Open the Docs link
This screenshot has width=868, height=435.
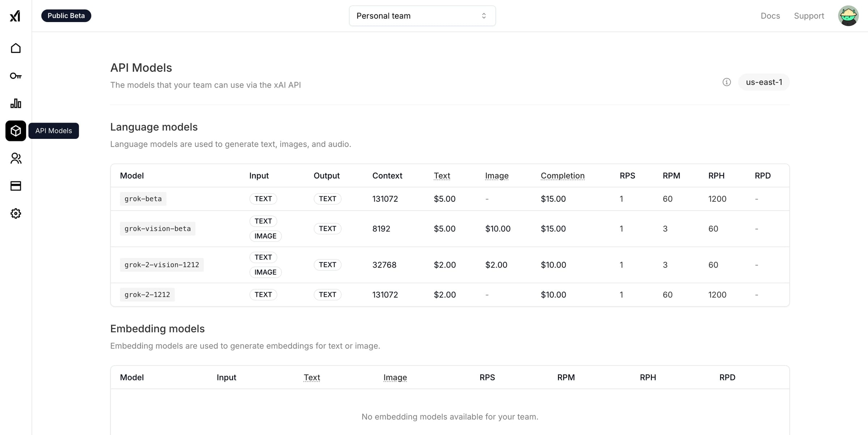pos(770,16)
